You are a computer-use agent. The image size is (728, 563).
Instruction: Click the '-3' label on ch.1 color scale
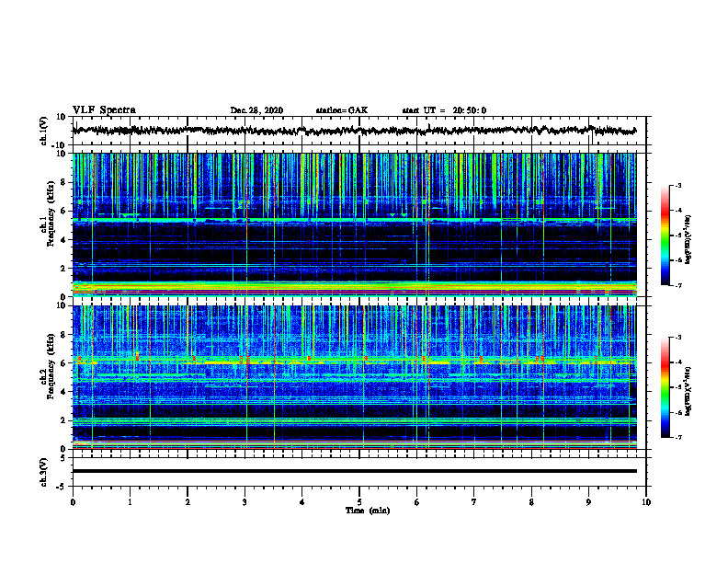tap(677, 186)
